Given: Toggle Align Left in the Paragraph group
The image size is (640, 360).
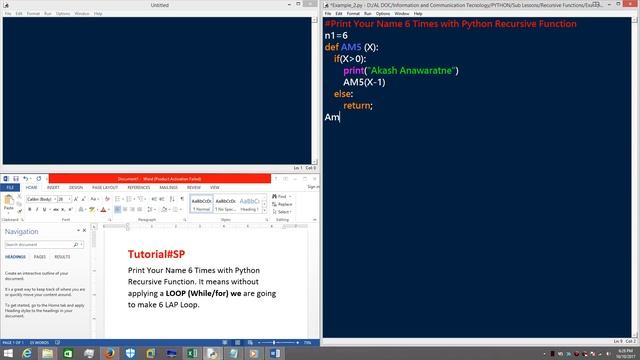Looking at the screenshot, I should tap(118, 209).
